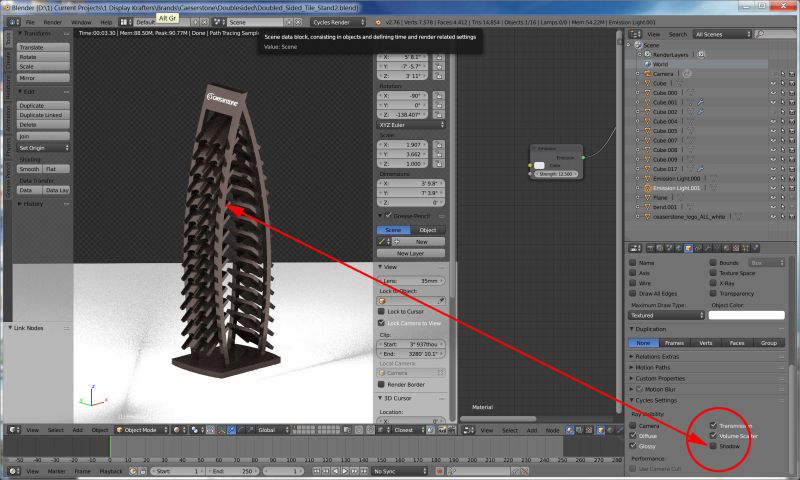The height and width of the screenshot is (480, 800).
Task: Click the Lens 35mm field
Action: click(x=411, y=281)
